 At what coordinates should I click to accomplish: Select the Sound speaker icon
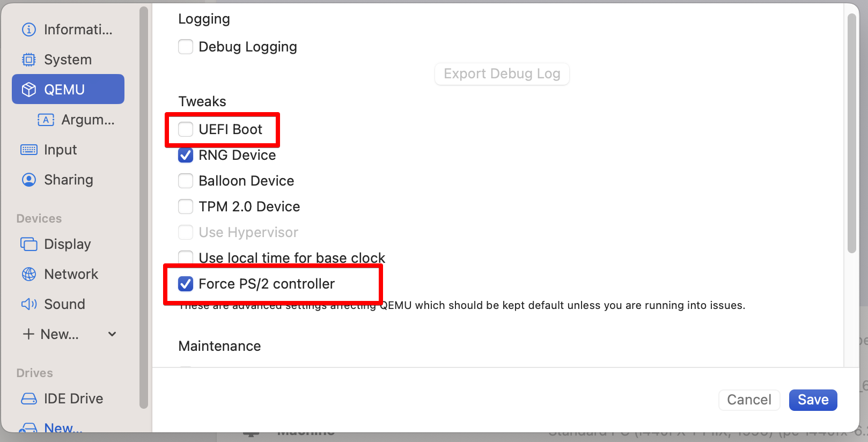pyautogui.click(x=29, y=304)
